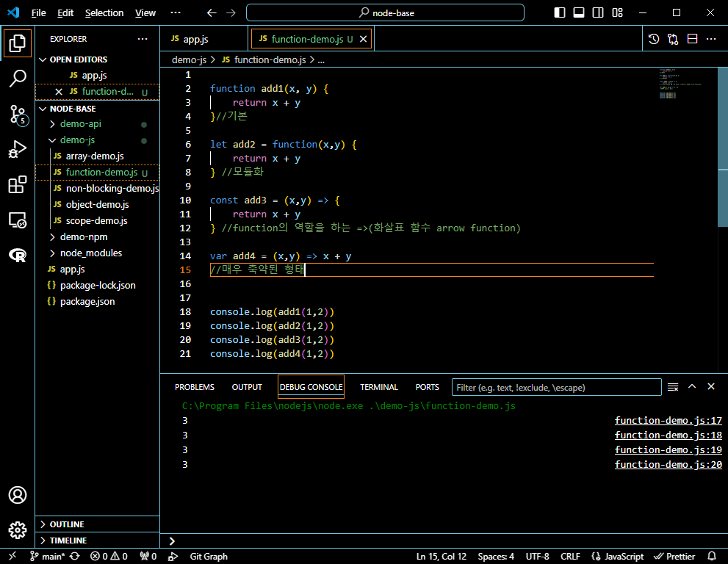Focus the debug console filter field
The image size is (728, 564).
pos(556,387)
